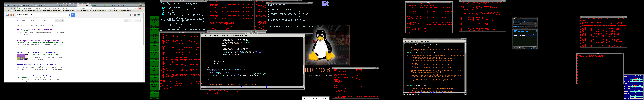
Task: Open Google notifications bell
Action: coord(135,15)
